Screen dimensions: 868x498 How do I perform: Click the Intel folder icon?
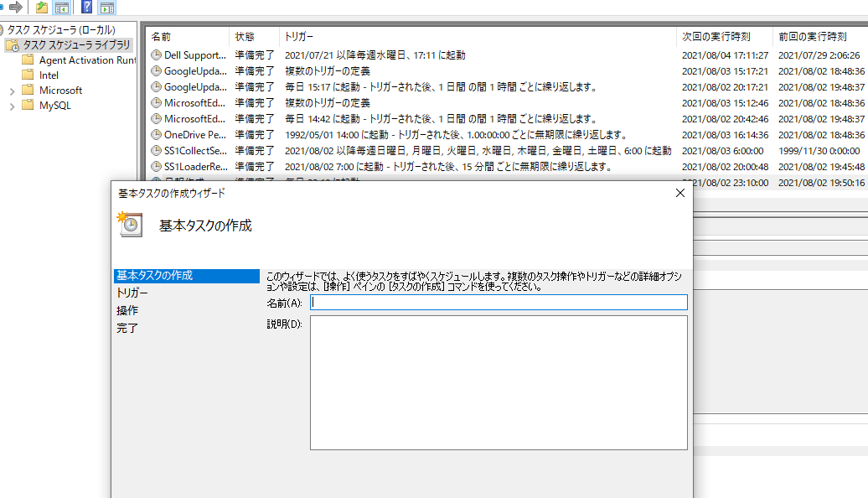pyautogui.click(x=28, y=75)
